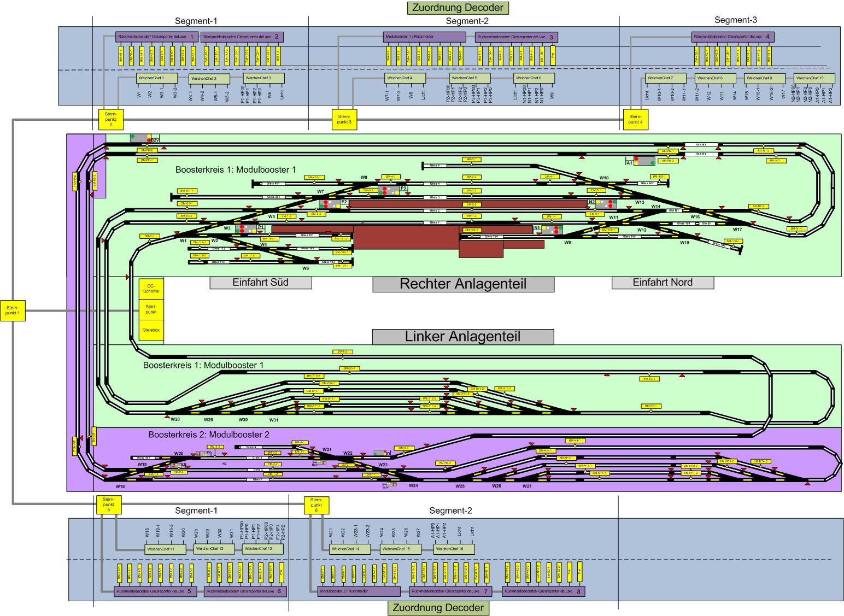Click signal P1 icon near W3
This screenshot has height=616, width=844.
[247, 228]
